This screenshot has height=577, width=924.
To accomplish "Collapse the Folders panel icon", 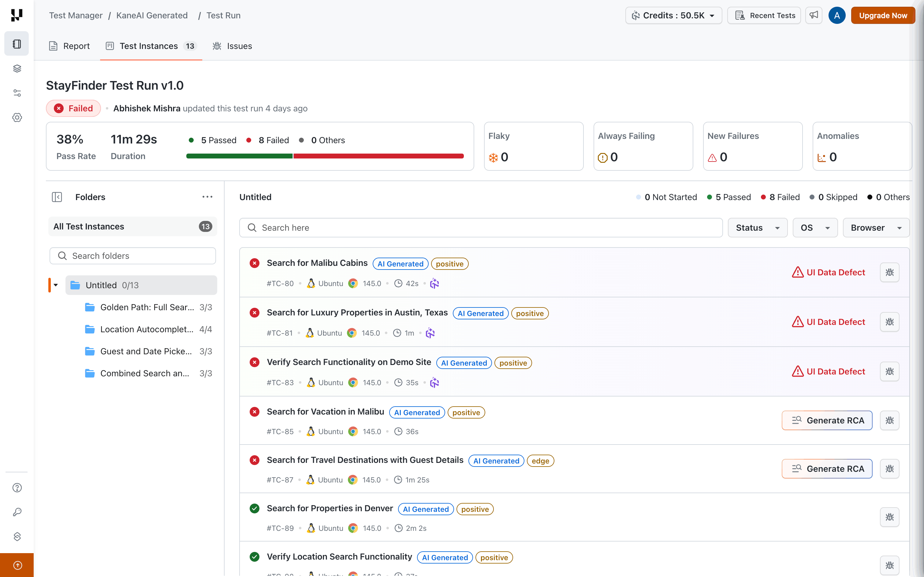I will point(57,197).
